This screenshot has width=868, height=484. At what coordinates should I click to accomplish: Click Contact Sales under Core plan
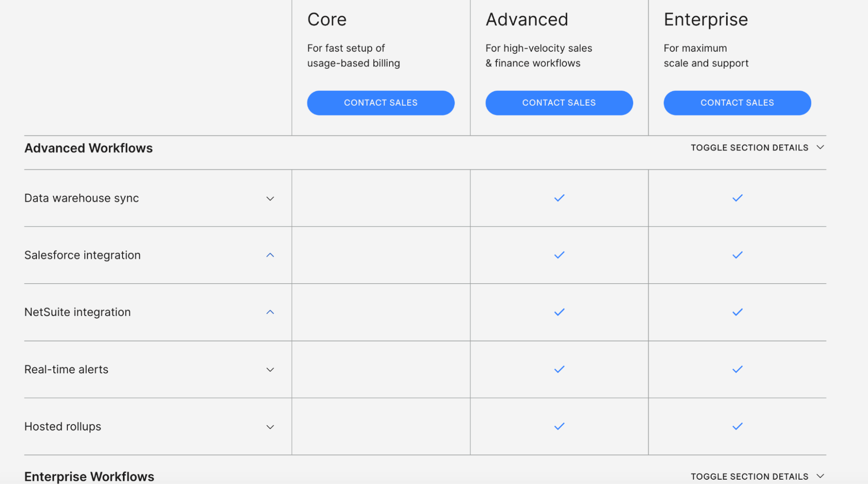click(380, 103)
